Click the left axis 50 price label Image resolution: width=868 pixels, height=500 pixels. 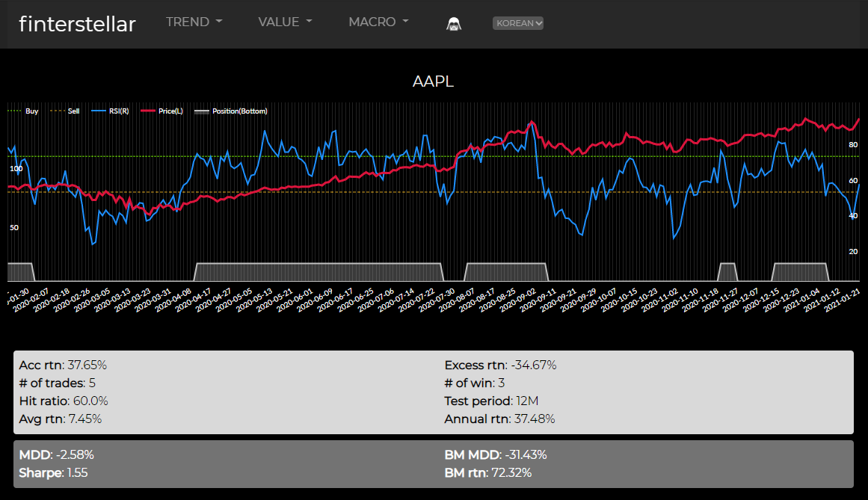point(14,228)
